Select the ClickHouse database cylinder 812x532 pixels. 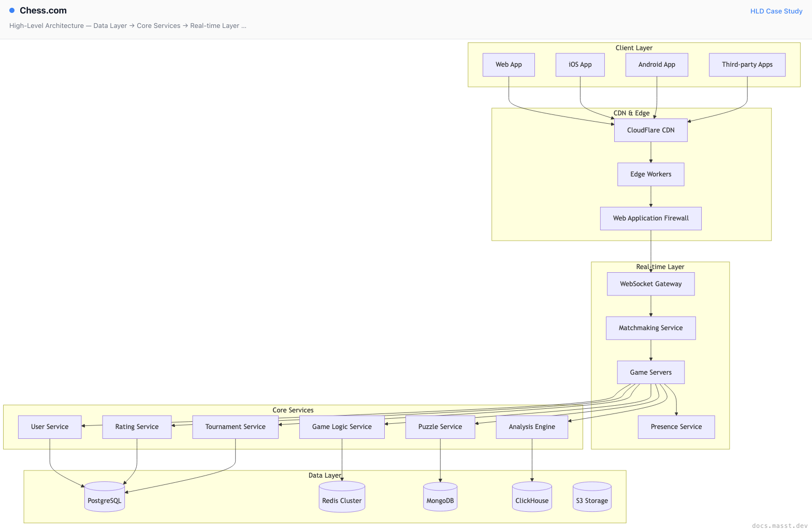click(x=532, y=497)
